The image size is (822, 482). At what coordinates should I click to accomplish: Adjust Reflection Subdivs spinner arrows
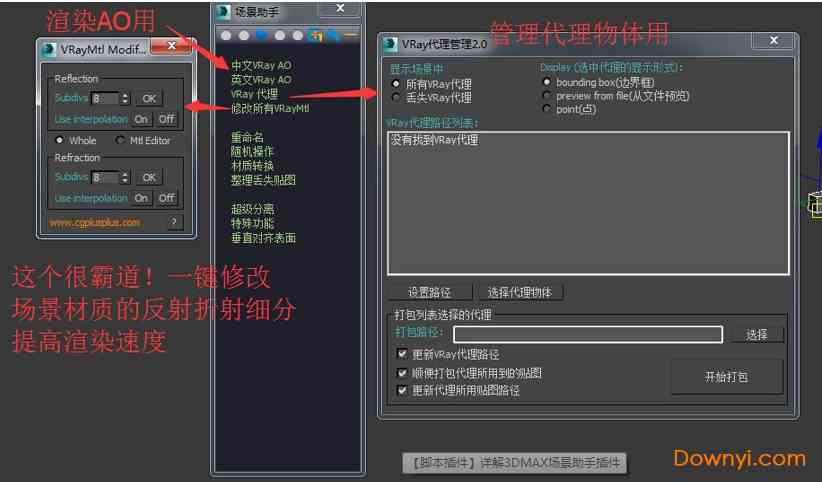(x=125, y=98)
